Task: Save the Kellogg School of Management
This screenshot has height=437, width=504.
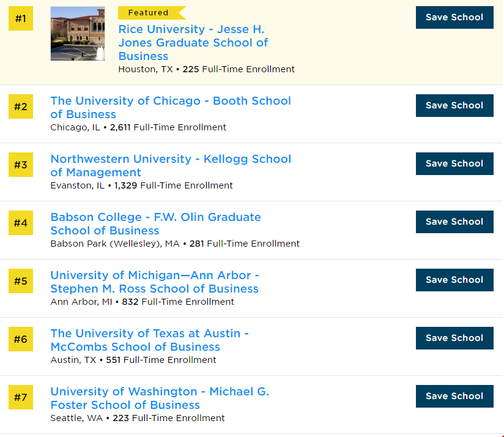Action: [454, 163]
